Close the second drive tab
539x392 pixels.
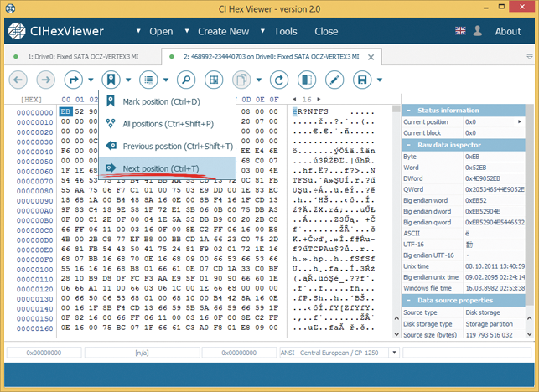(371, 57)
